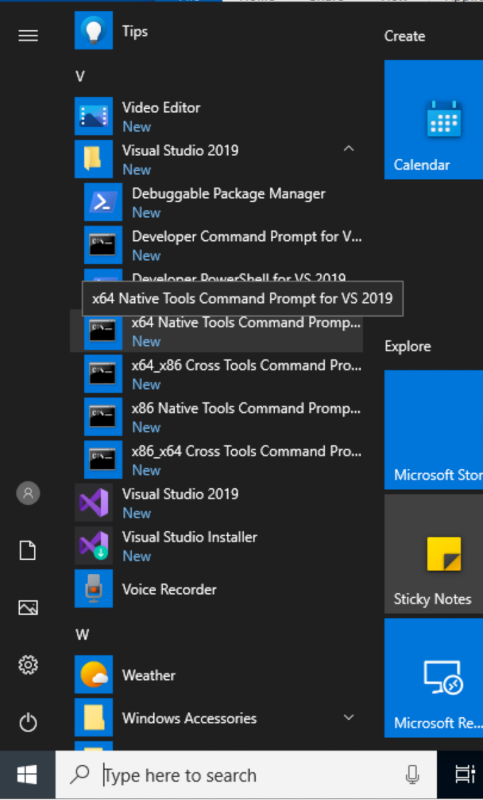Viewport: 483px width, 800px height.
Task: Select 'x64_x86 Cross Tools Command Pro...' label
Action: click(246, 365)
